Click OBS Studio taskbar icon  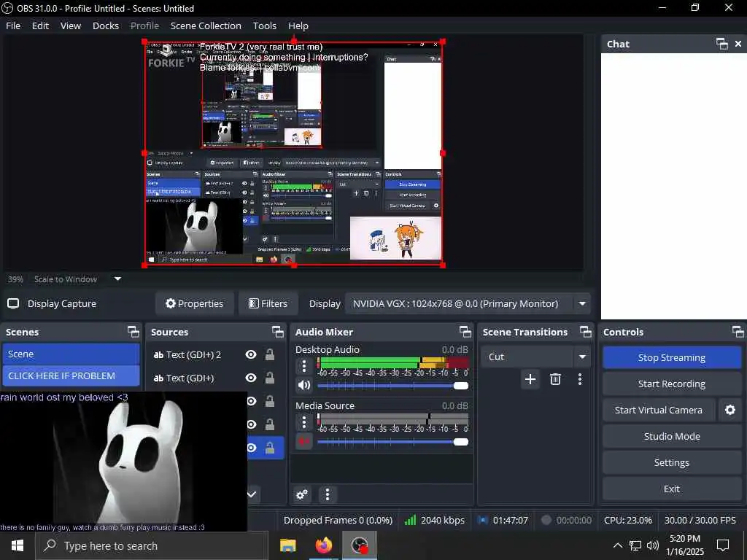pyautogui.click(x=360, y=545)
